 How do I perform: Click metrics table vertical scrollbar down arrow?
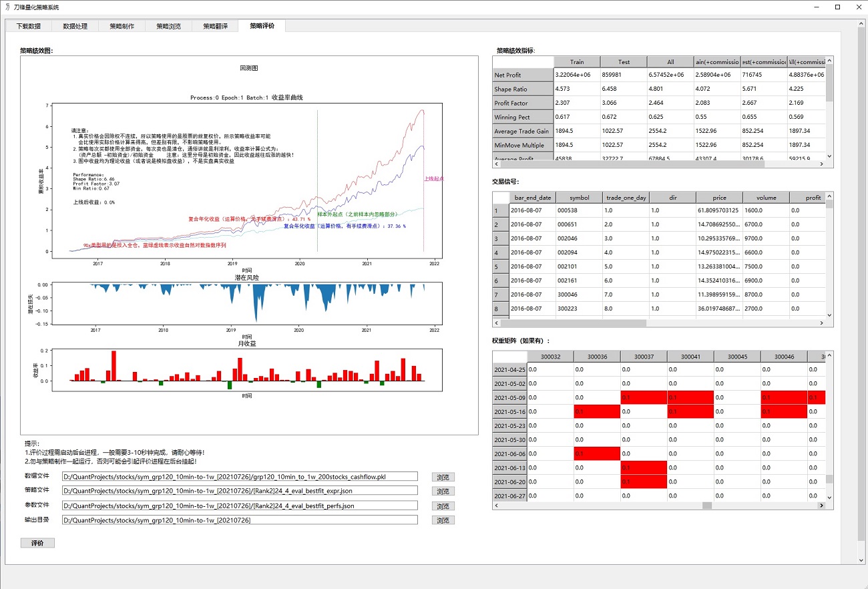pos(829,156)
